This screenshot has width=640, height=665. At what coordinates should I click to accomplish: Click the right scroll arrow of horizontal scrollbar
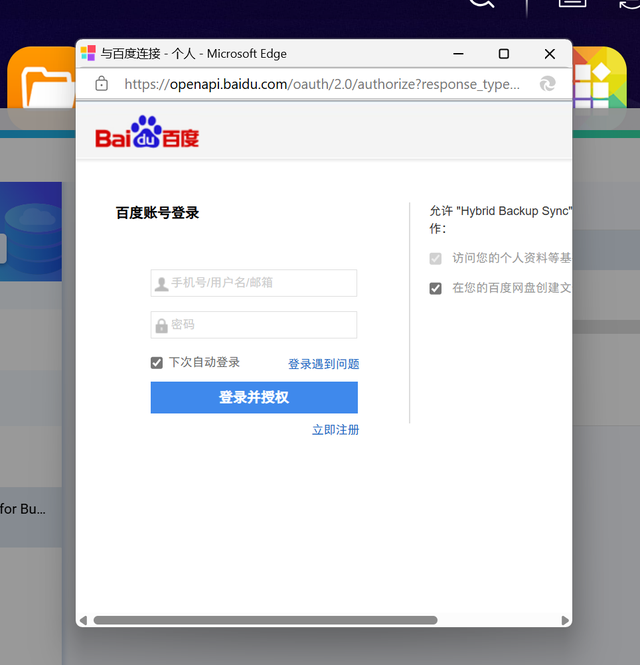click(565, 620)
